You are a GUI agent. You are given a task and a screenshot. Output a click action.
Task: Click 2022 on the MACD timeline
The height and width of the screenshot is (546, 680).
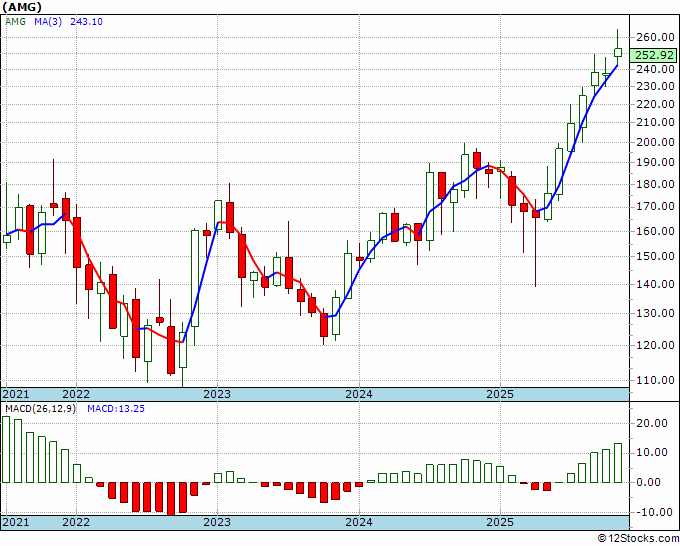pos(76,522)
